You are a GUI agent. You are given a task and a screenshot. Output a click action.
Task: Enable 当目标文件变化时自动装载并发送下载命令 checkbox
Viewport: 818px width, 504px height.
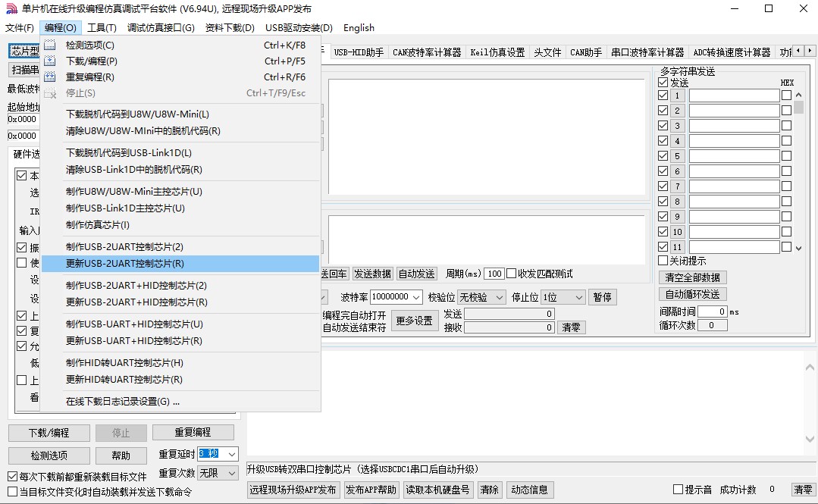point(13,491)
